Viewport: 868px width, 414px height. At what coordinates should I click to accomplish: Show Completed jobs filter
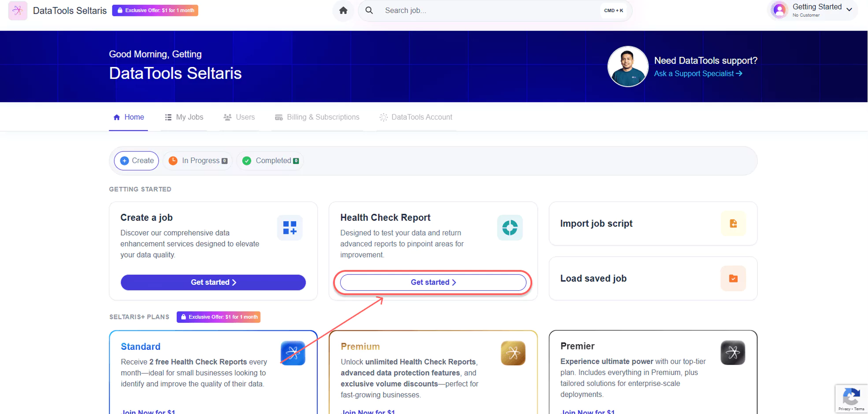(x=271, y=161)
